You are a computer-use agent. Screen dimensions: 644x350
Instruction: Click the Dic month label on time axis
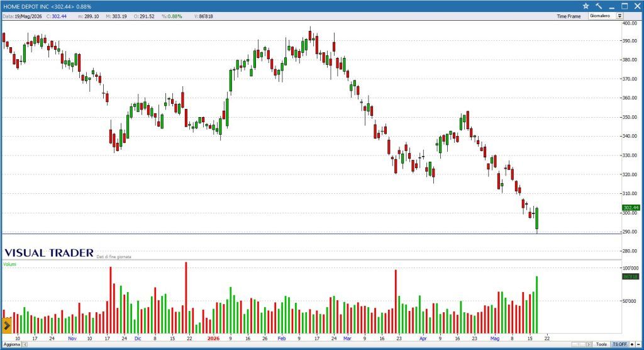click(138, 339)
